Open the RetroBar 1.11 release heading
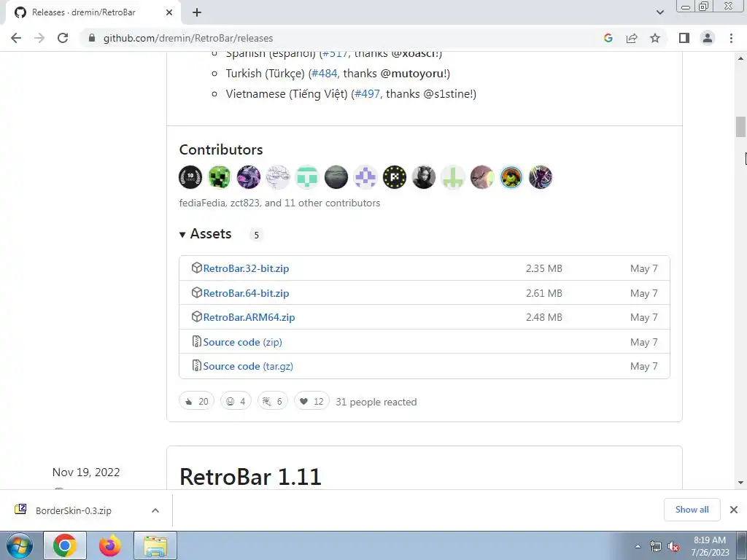747x560 pixels. tap(251, 477)
